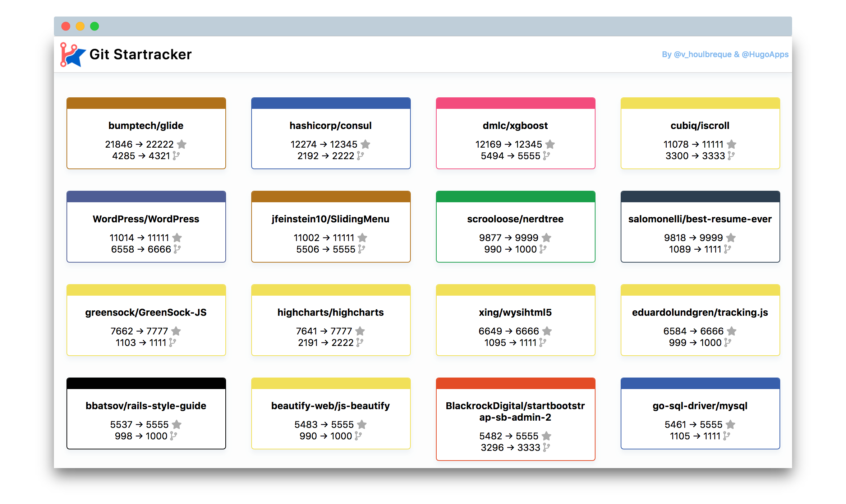Click the greensock/GreenSock-JS repository name

pos(146,312)
